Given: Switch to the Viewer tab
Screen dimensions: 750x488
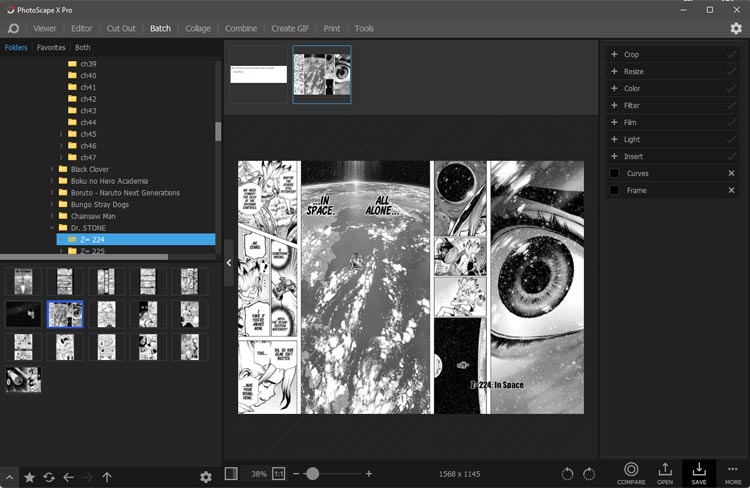Looking at the screenshot, I should tap(44, 28).
